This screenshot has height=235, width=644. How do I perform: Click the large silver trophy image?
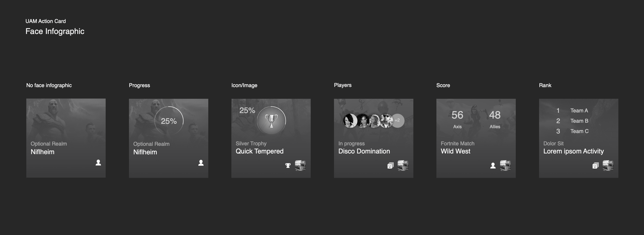tap(271, 121)
